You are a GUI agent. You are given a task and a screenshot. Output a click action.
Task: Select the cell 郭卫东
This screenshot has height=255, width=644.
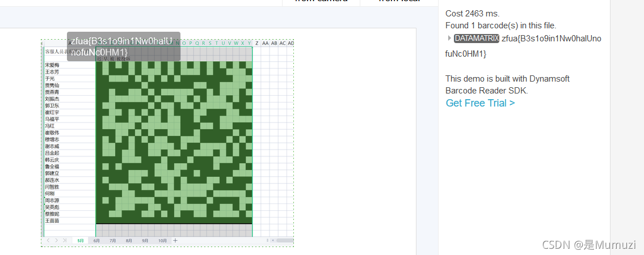tap(70, 106)
